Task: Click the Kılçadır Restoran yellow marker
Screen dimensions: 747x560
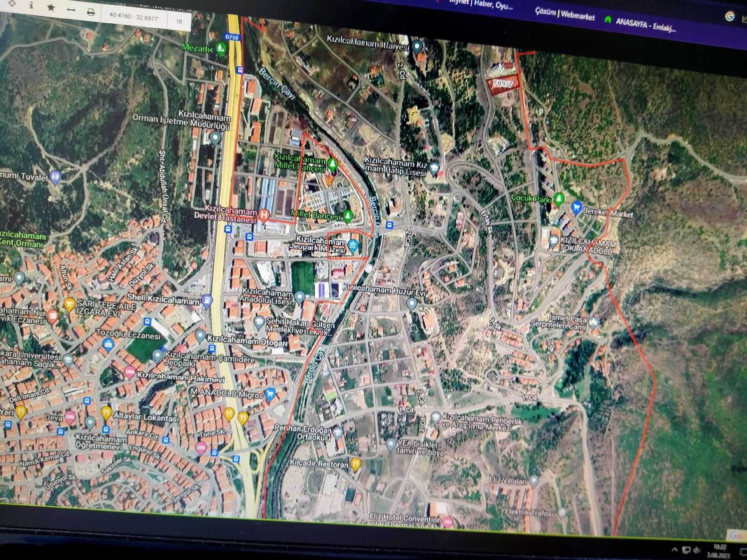Action: coord(355,464)
